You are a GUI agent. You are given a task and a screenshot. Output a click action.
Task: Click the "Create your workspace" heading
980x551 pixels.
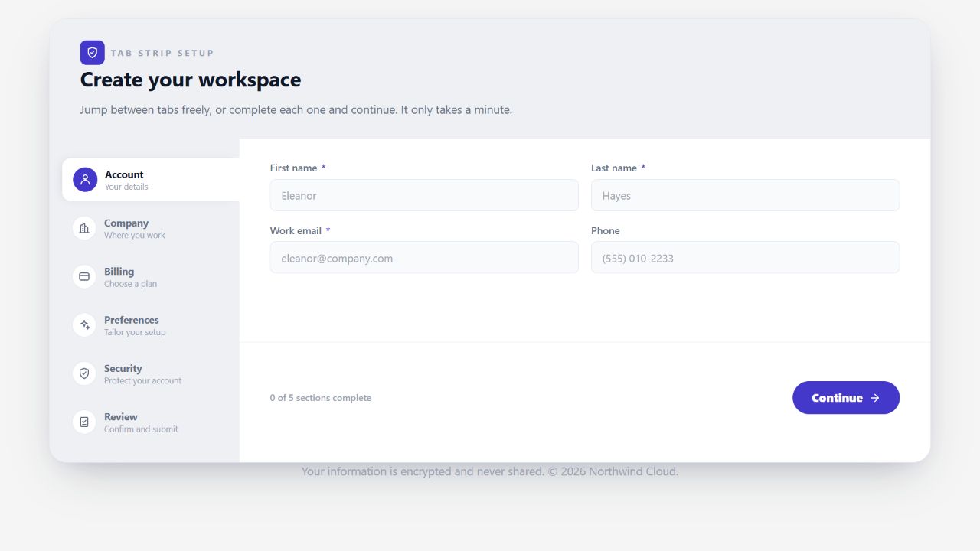tap(191, 80)
